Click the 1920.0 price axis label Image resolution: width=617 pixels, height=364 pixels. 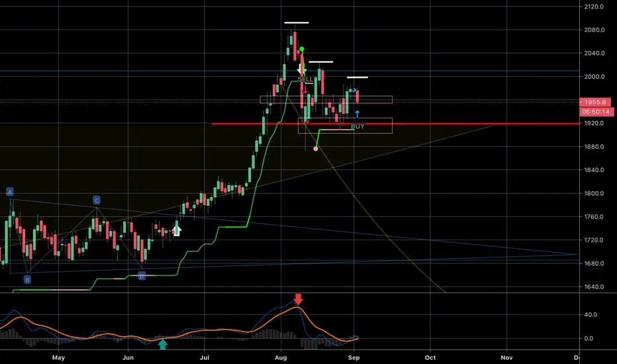click(594, 123)
